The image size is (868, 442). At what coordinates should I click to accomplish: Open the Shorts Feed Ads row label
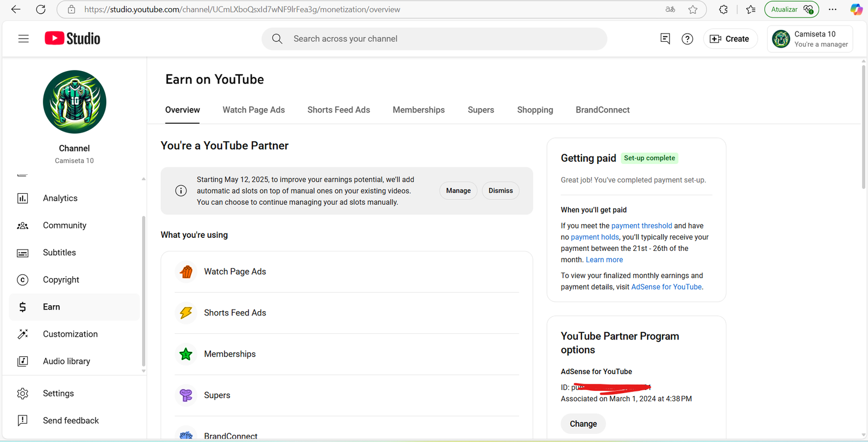pos(235,313)
